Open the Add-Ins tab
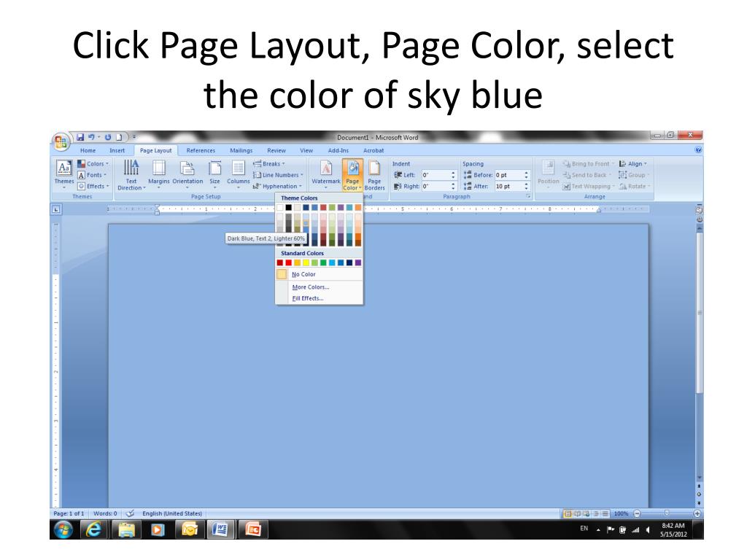 coord(338,150)
